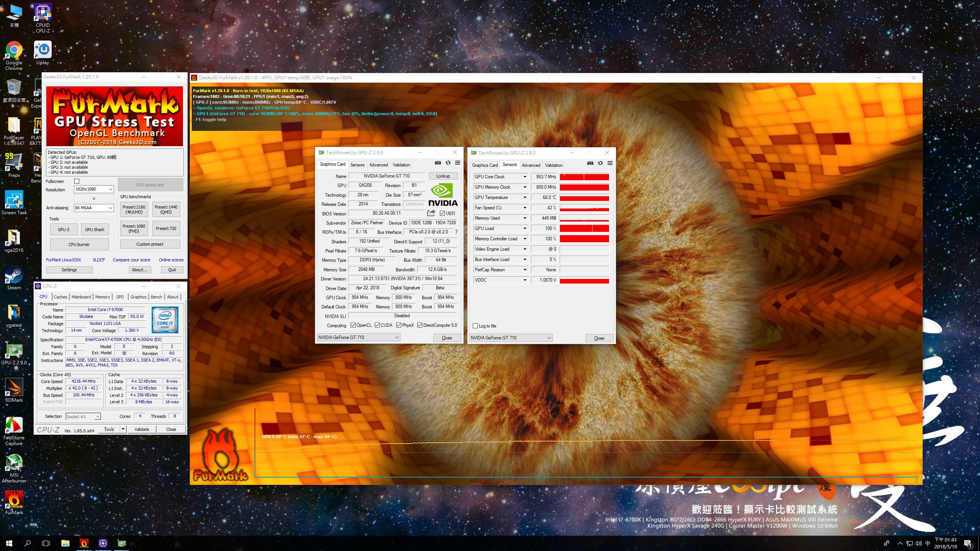This screenshot has width=980, height=551.
Task: Toggle PhysX checkbox in GPU-Z
Action: (x=399, y=325)
